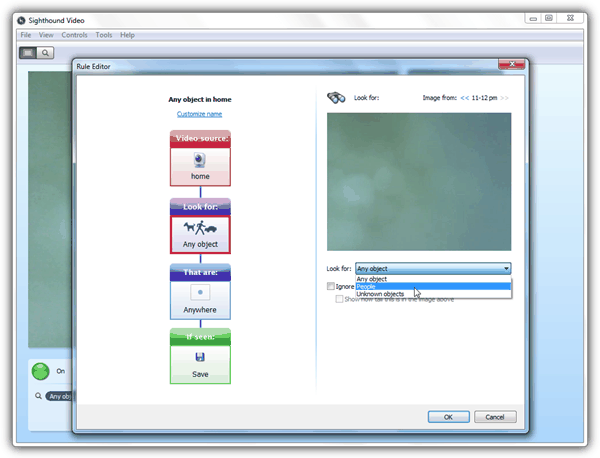This screenshot has width=600, height=458.
Task: Go to next image with >> arrows
Action: coord(504,98)
